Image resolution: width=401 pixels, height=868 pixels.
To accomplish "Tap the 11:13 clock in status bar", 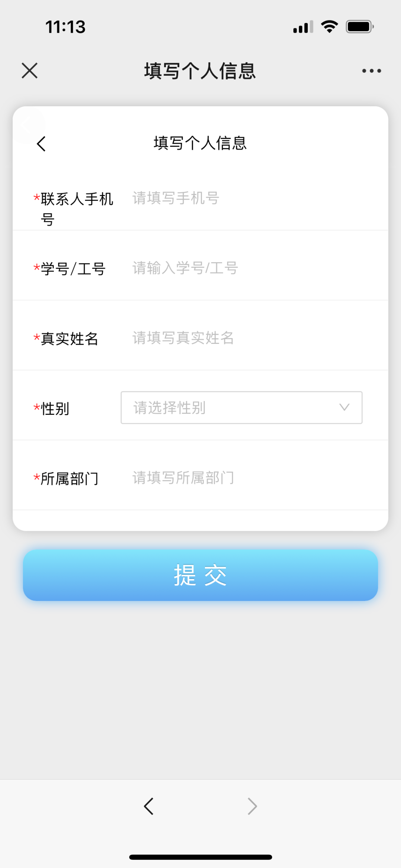I will (x=65, y=27).
